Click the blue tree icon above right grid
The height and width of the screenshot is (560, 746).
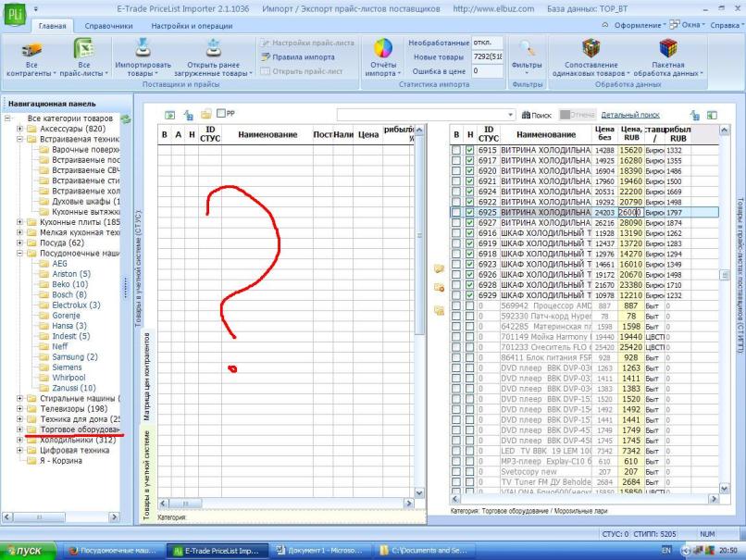point(694,115)
